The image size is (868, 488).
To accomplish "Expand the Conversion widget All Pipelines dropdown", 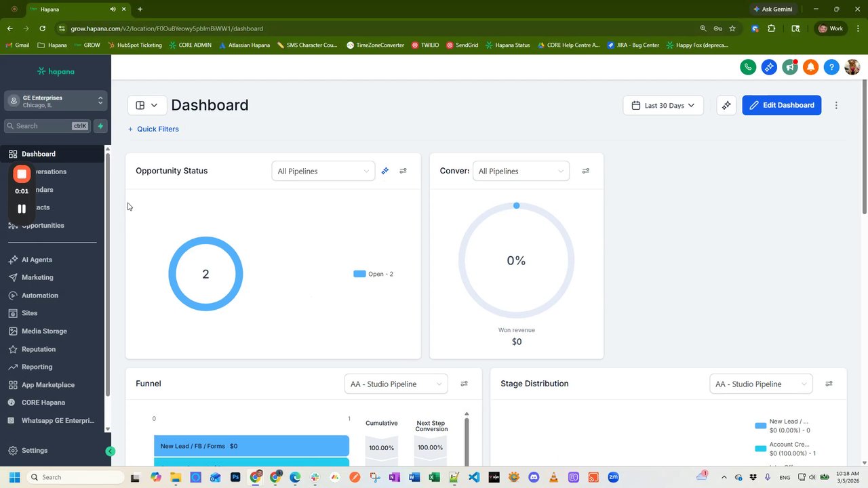I will tap(521, 171).
